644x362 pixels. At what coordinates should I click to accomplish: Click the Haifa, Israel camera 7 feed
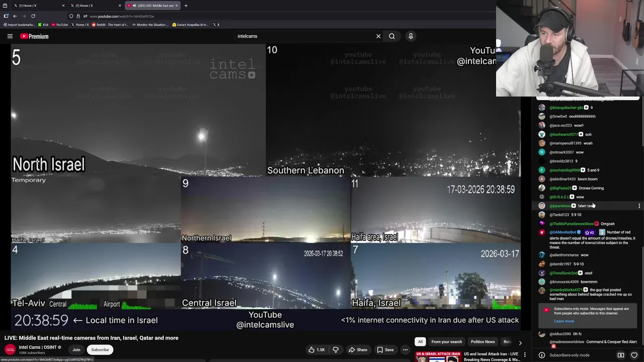[436, 276]
